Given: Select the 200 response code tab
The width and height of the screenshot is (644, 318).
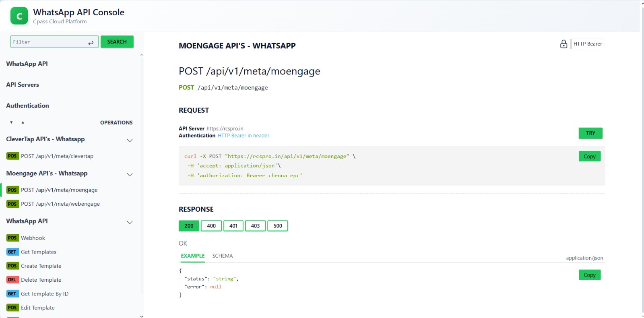Looking at the screenshot, I should coord(189,226).
